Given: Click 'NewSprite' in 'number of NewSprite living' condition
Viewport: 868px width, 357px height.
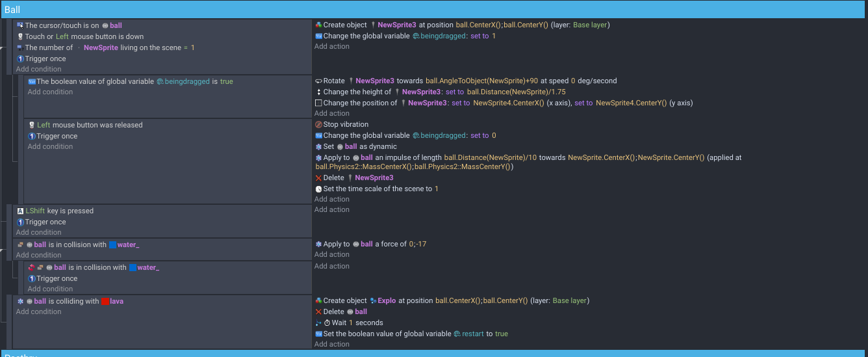Looking at the screenshot, I should (101, 47).
